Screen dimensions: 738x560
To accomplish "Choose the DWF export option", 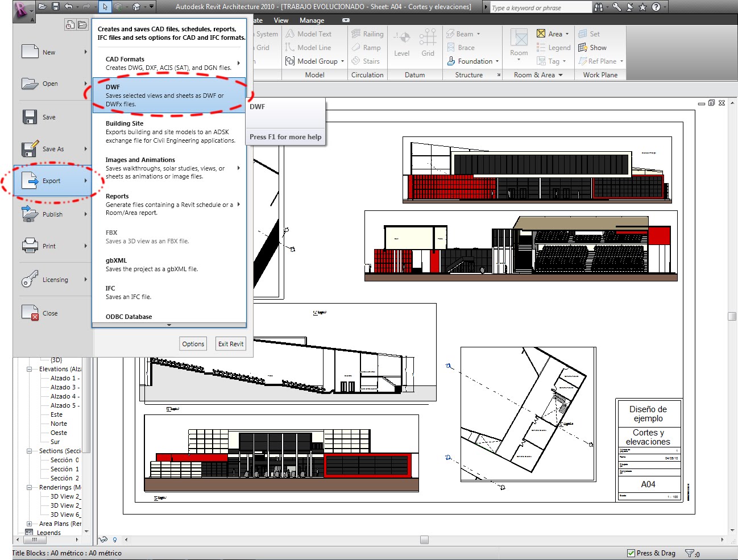I will click(169, 96).
